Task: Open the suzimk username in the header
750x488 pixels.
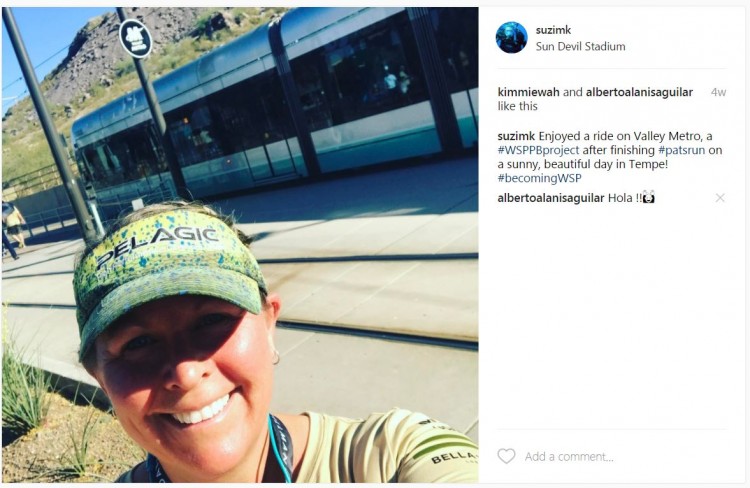Action: pos(553,30)
